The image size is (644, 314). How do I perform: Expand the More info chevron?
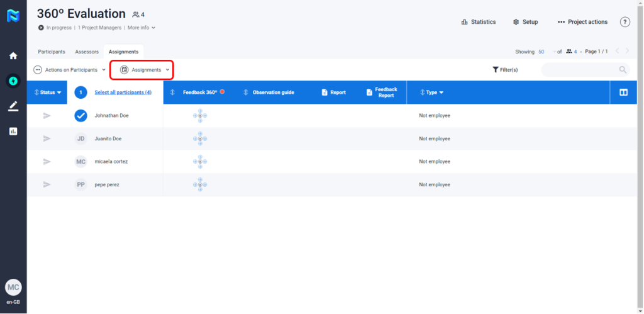pyautogui.click(x=153, y=28)
